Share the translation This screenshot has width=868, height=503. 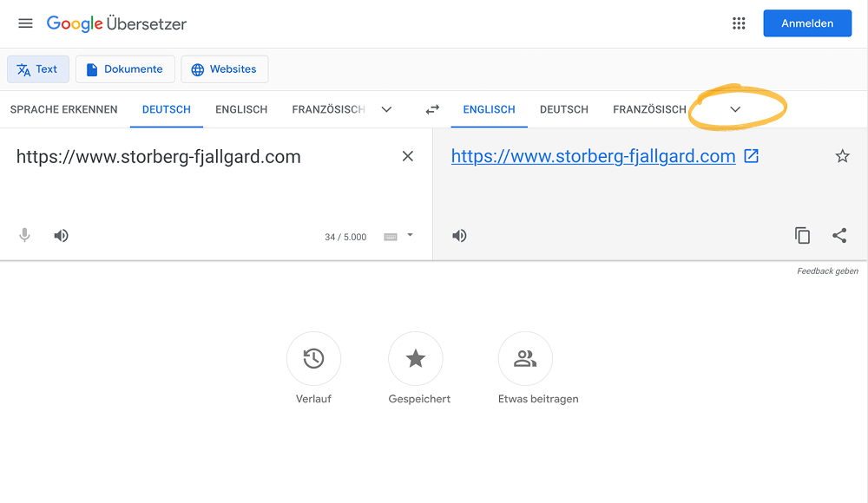tap(839, 235)
